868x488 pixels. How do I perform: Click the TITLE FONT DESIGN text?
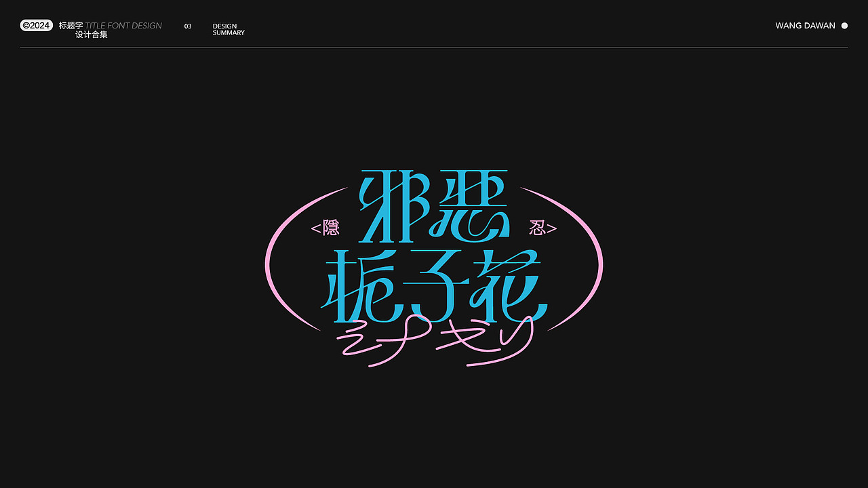click(123, 26)
